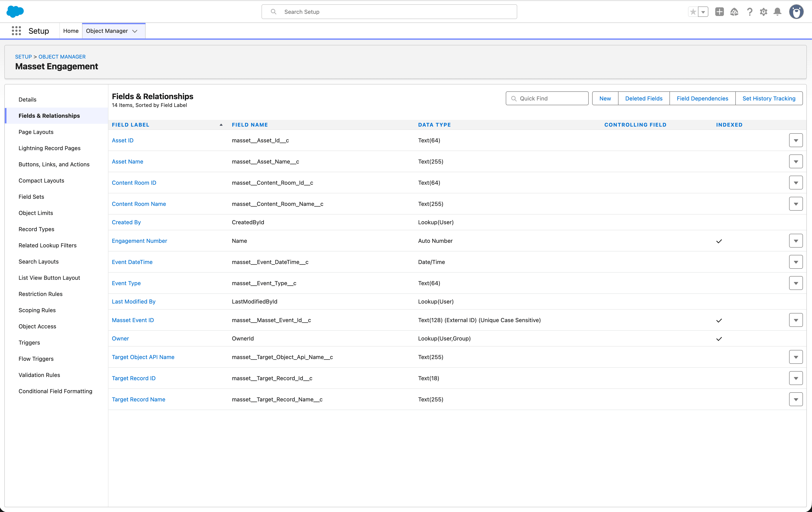The height and width of the screenshot is (512, 812).
Task: Expand the Event DateTime row dropdown
Action: (796, 262)
